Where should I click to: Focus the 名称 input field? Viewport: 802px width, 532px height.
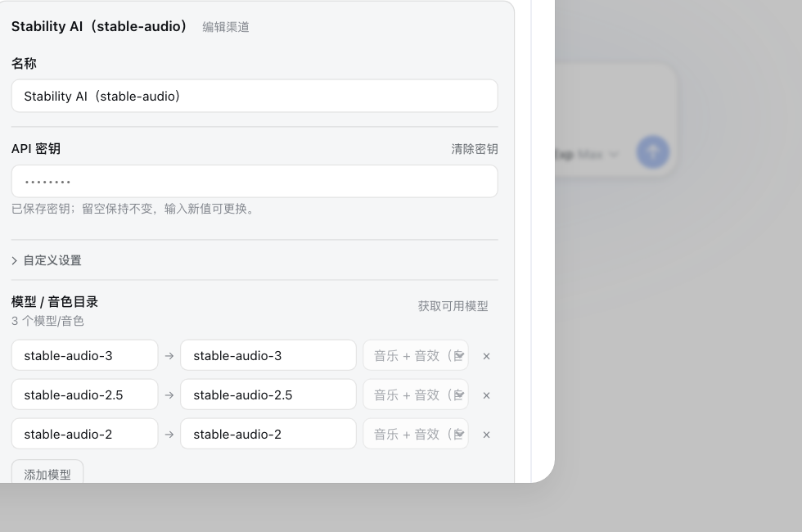click(255, 96)
